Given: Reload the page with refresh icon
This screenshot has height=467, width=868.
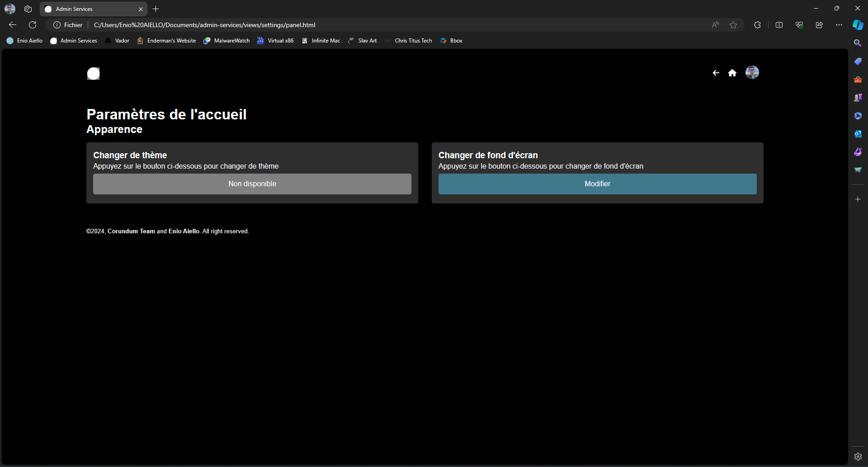Looking at the screenshot, I should (x=33, y=25).
